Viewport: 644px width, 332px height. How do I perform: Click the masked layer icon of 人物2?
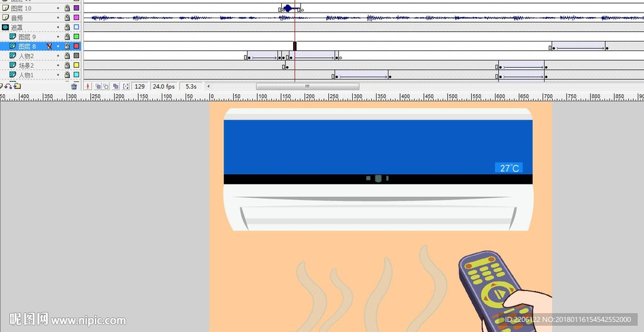pos(13,55)
